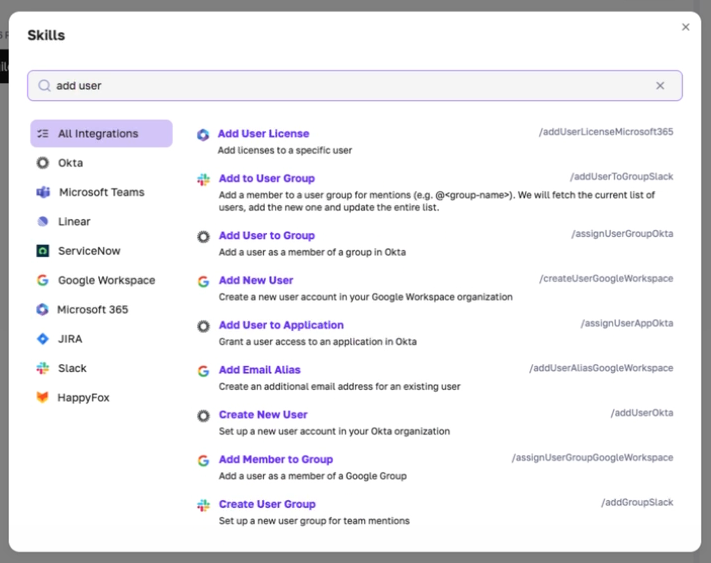Click 'Add licenses to a specific user' description

pos(285,150)
